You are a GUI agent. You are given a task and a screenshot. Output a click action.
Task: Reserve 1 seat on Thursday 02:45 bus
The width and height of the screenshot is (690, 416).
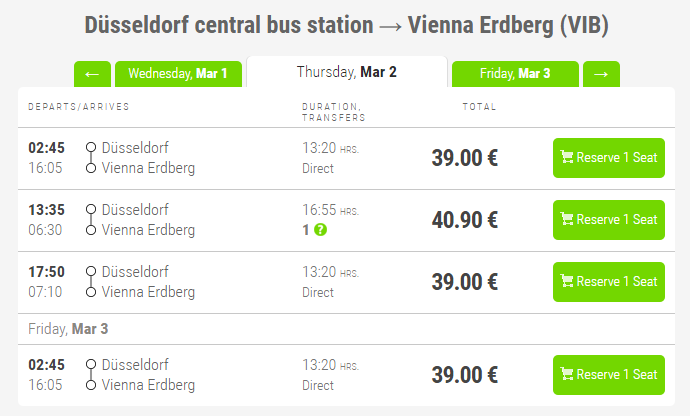coord(609,158)
